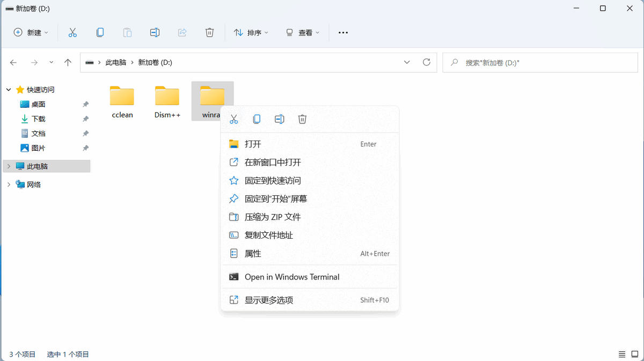This screenshot has height=361, width=644.
Task: Refresh the current folder view
Action: tap(427, 62)
